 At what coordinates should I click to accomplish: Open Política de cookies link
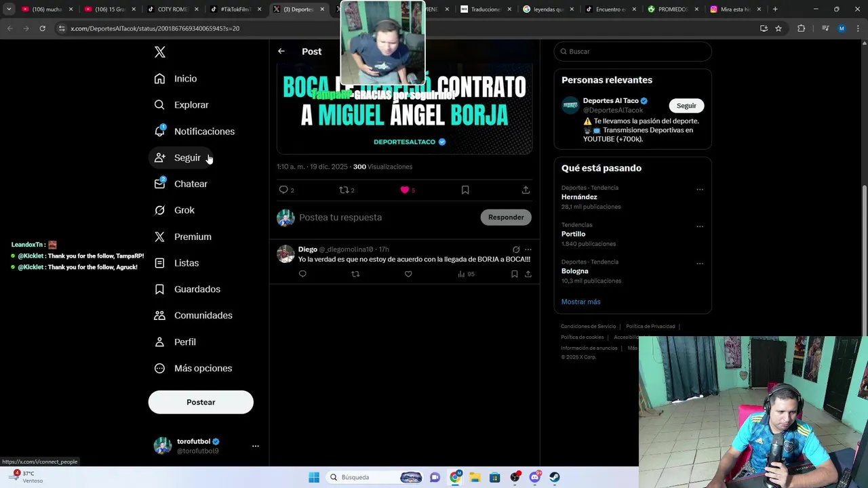(582, 338)
